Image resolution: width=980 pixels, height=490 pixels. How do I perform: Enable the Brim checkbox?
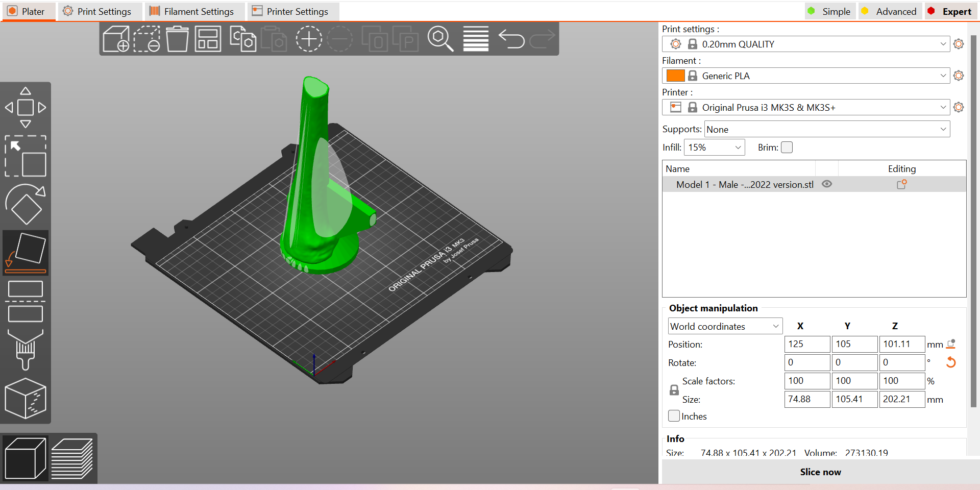click(787, 148)
